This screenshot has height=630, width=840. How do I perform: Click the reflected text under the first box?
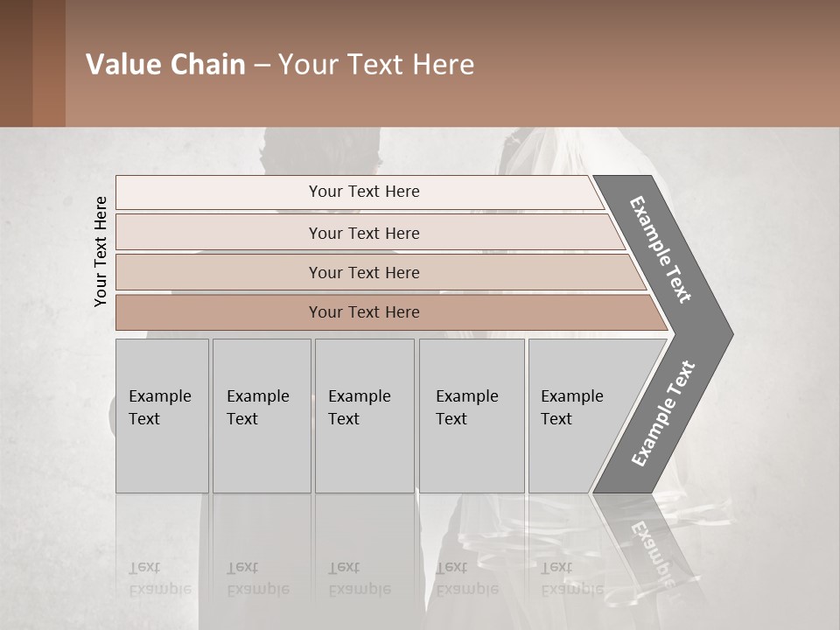[159, 579]
